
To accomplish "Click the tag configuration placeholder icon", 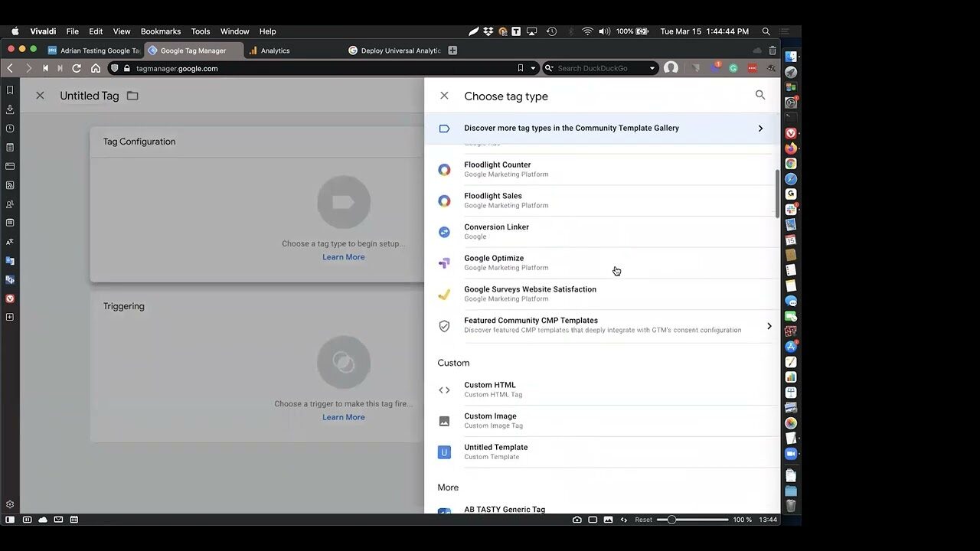I will [x=344, y=202].
